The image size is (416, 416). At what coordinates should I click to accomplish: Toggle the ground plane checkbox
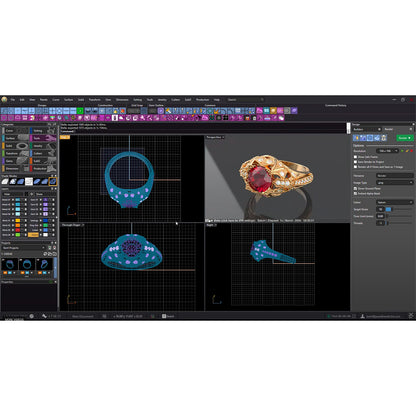355,188
